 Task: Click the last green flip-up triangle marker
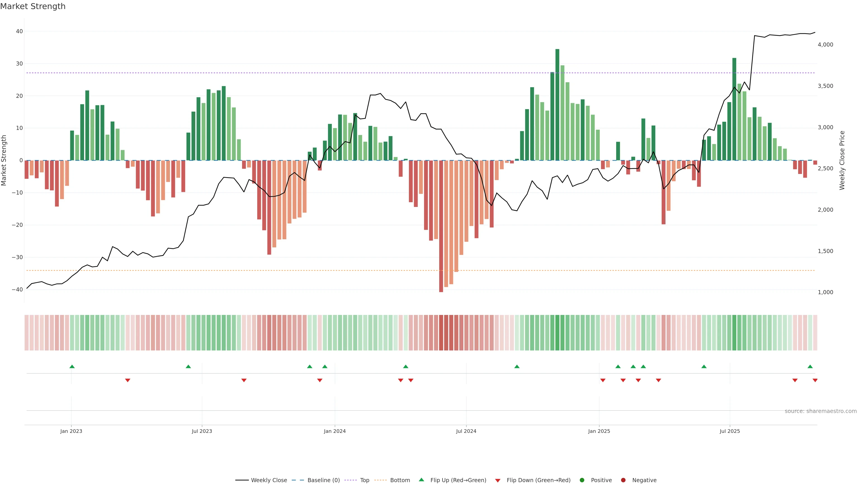810,366
